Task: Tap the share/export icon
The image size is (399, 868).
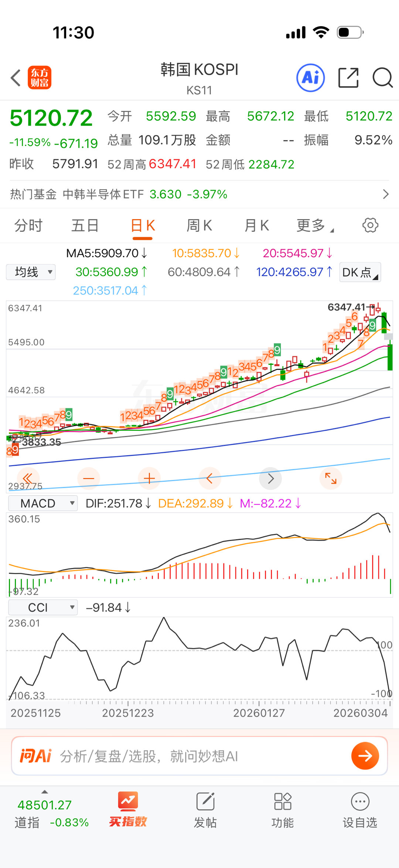Action: (x=348, y=78)
